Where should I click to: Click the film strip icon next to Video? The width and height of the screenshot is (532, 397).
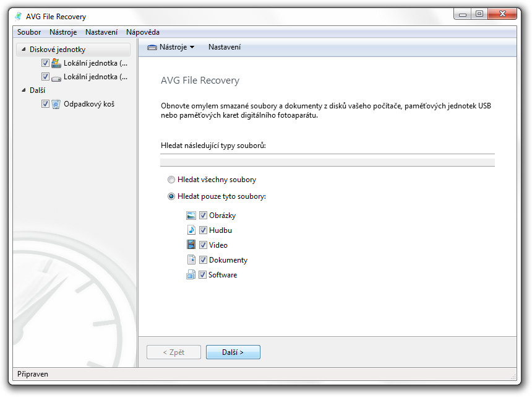[x=191, y=245]
